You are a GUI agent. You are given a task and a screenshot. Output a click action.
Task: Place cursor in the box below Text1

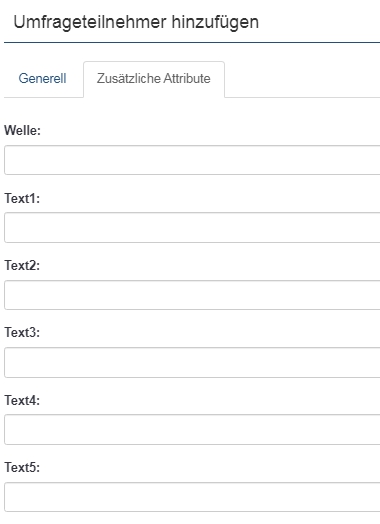click(x=192, y=228)
